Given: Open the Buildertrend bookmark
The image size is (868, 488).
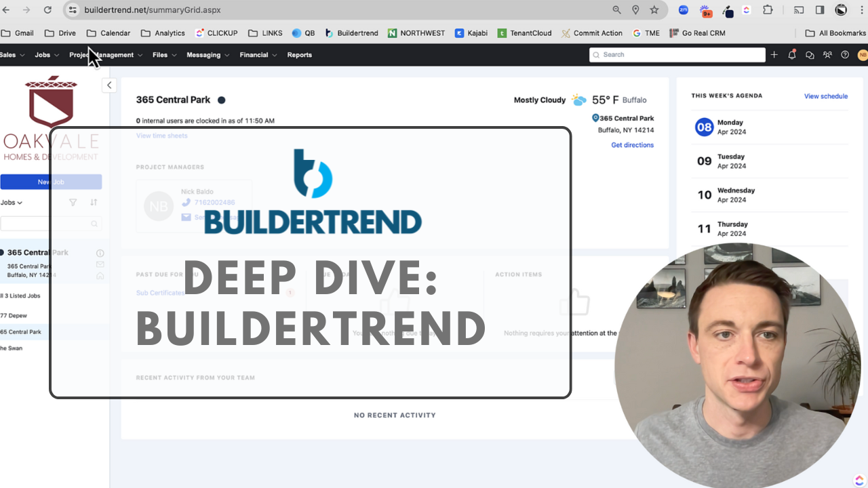Looking at the screenshot, I should pos(351,33).
